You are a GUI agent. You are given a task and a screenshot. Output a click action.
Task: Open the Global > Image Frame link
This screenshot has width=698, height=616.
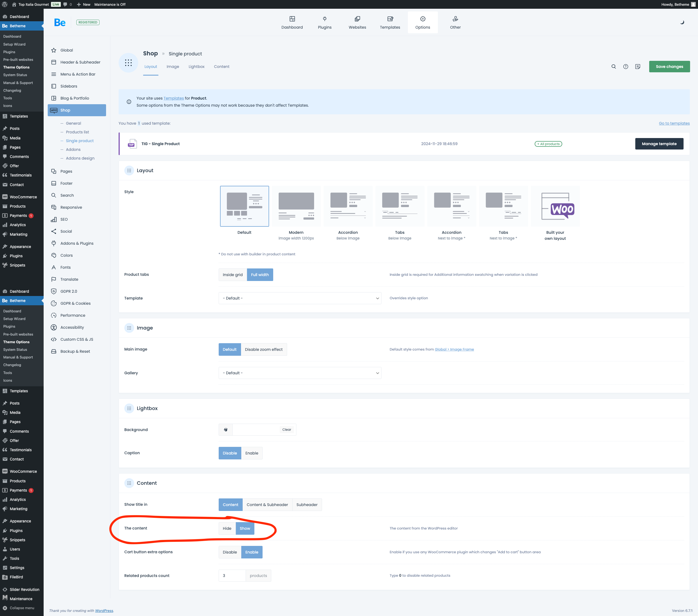click(x=454, y=349)
